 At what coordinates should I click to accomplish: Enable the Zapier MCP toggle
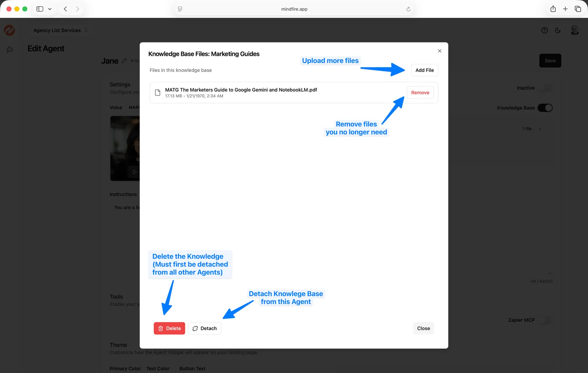545,320
